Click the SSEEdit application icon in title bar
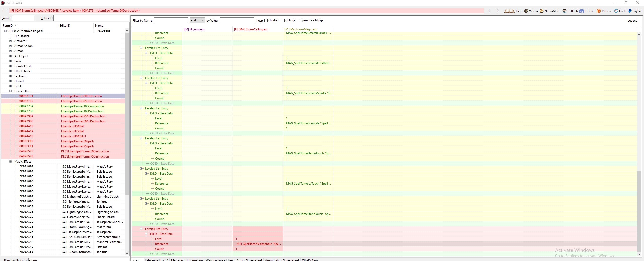 pyautogui.click(x=3, y=3)
